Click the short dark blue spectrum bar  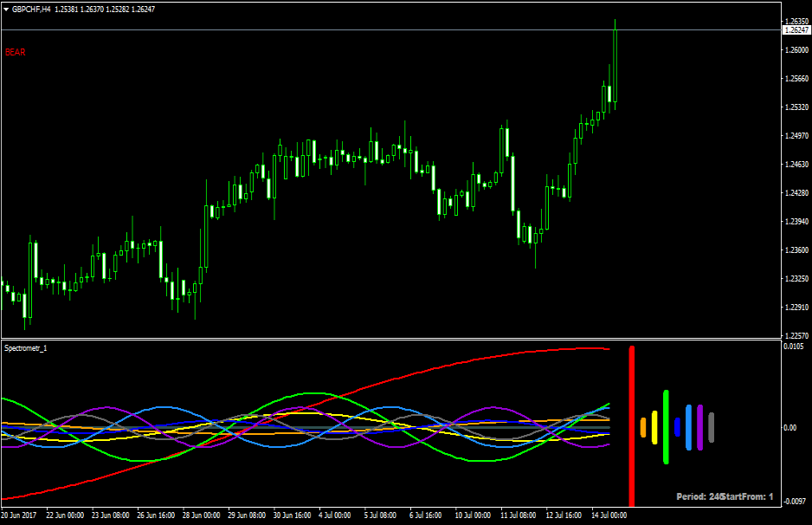(677, 426)
